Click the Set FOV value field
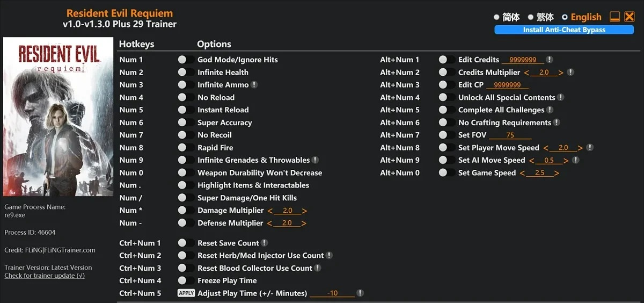Screen dimensions: 644x303 pyautogui.click(x=510, y=135)
